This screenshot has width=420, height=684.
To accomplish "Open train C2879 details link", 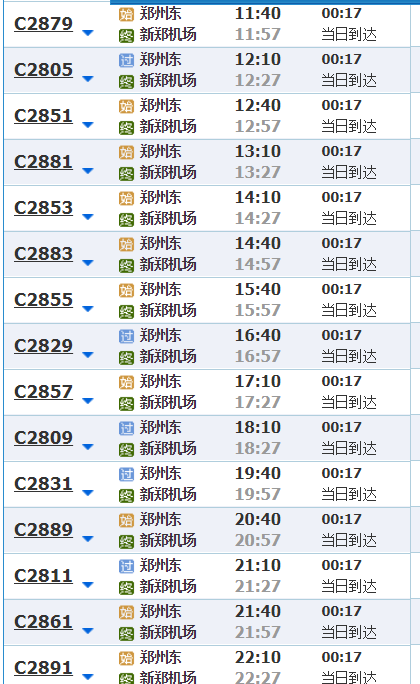I will (43, 24).
